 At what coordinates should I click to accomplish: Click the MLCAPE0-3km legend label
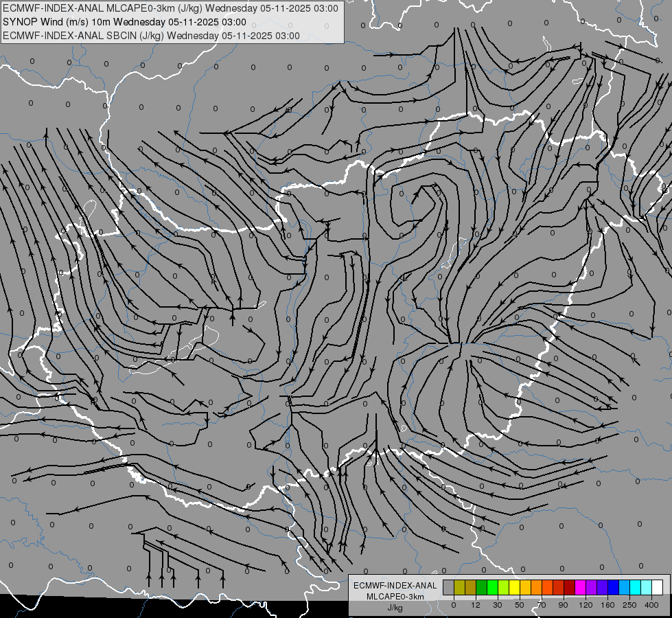tap(395, 597)
